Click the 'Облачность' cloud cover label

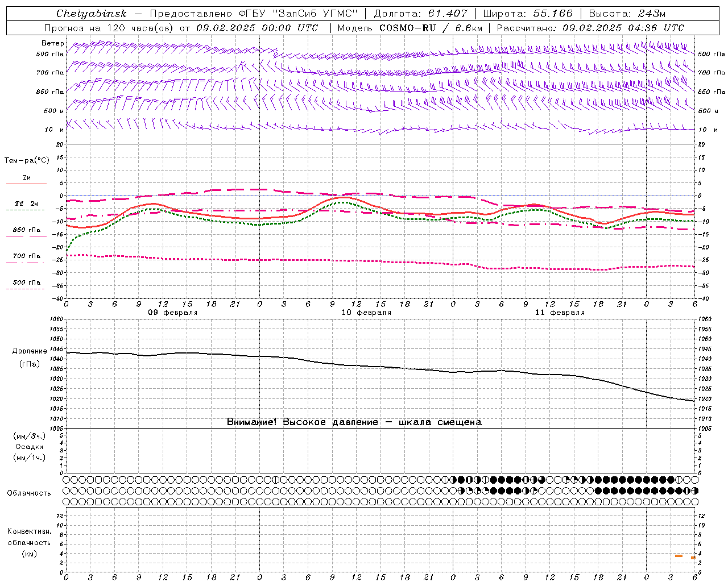[29, 493]
